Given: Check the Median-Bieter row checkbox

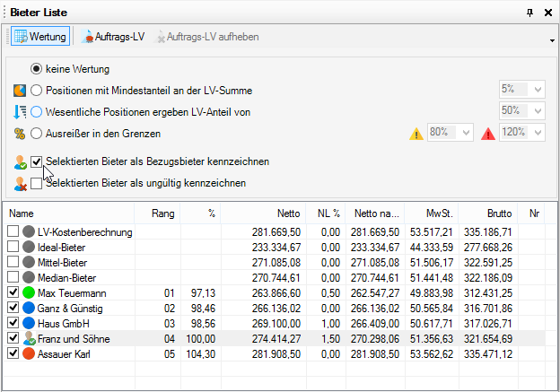Looking at the screenshot, I should (x=13, y=276).
